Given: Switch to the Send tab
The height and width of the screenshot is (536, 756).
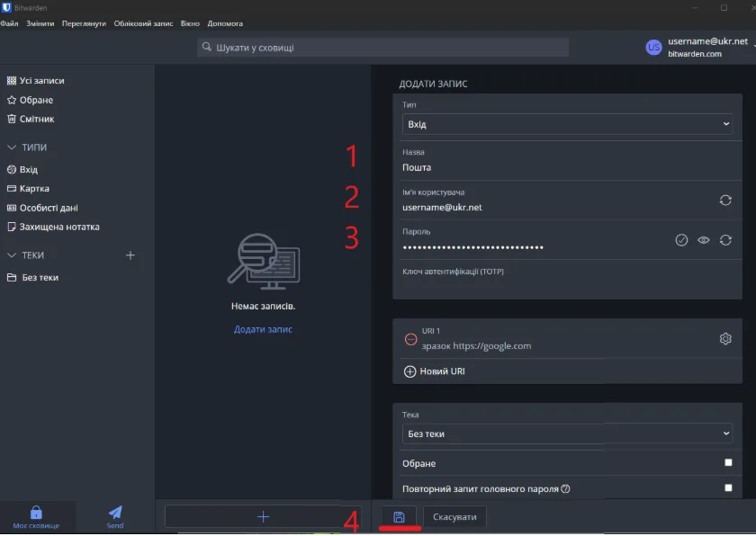Looking at the screenshot, I should click(115, 516).
